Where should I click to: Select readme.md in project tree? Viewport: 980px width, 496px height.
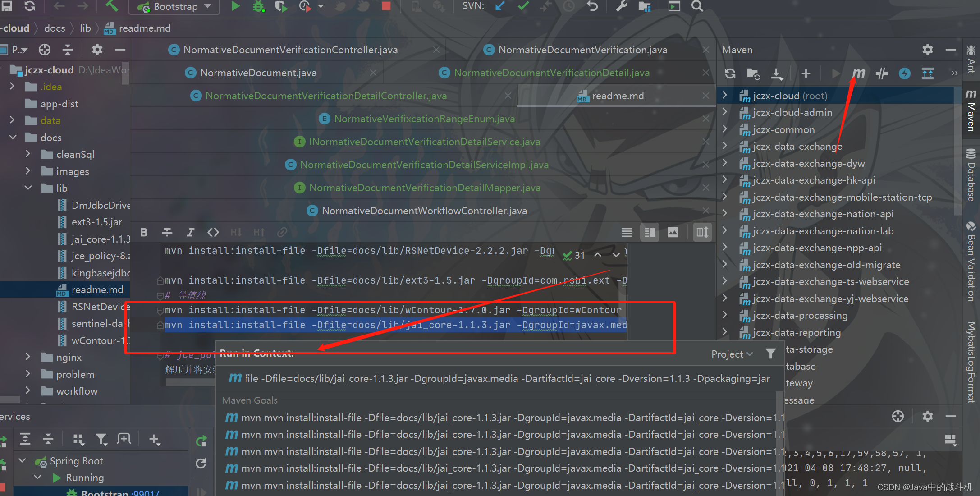coord(97,289)
